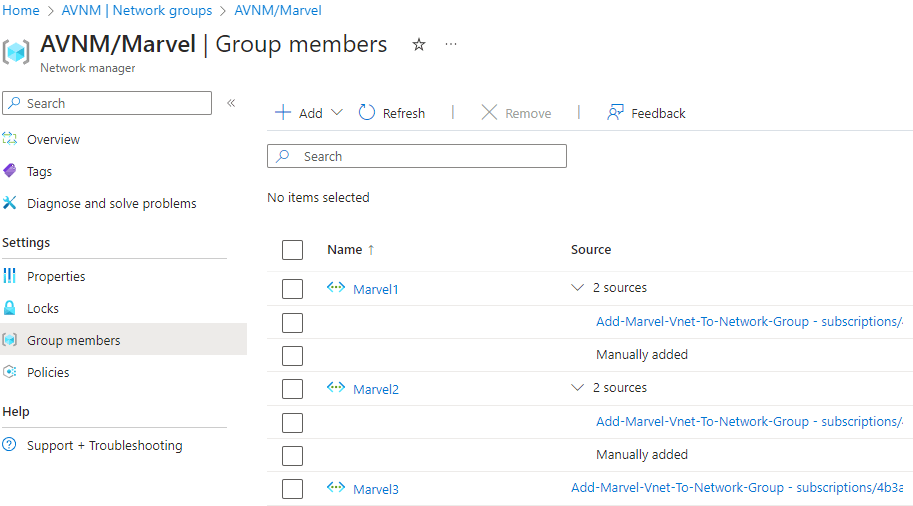Sort by the Name column header
Viewport: 913px width, 506px height.
coord(344,250)
